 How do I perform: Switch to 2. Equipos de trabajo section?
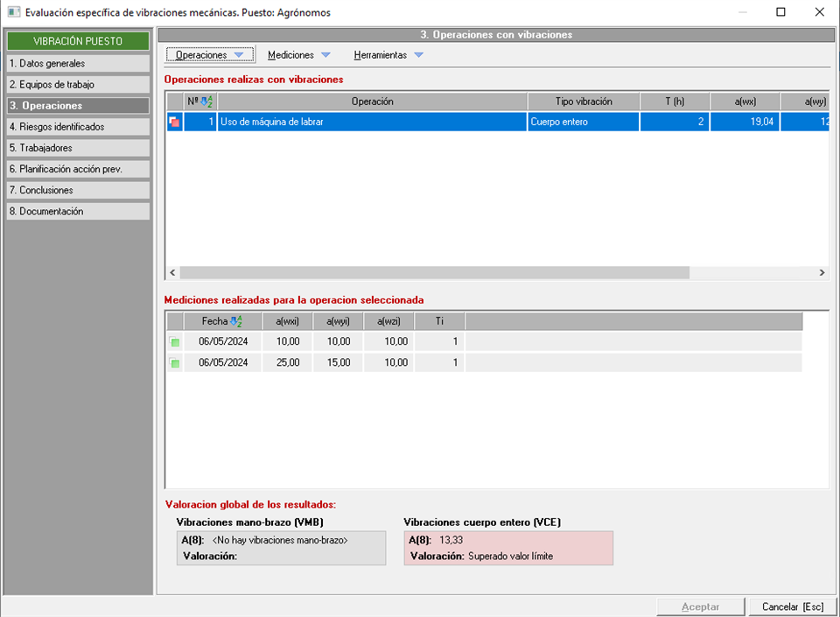point(78,85)
